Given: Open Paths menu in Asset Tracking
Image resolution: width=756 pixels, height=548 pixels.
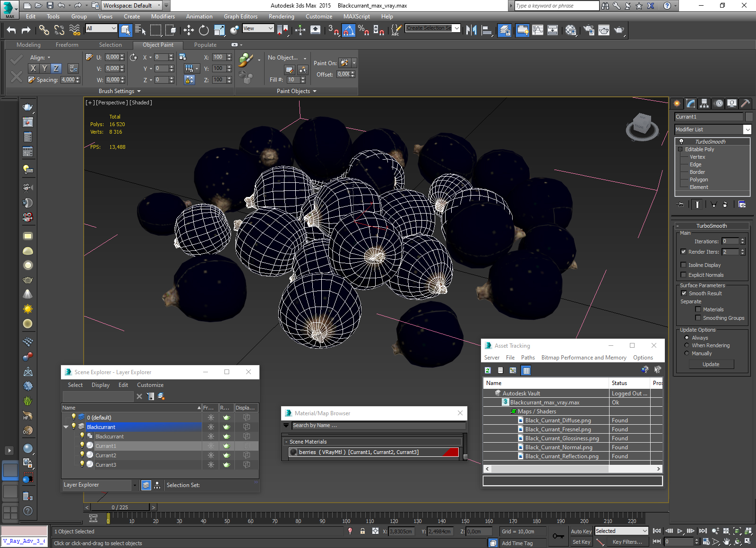Looking at the screenshot, I should click(x=528, y=358).
